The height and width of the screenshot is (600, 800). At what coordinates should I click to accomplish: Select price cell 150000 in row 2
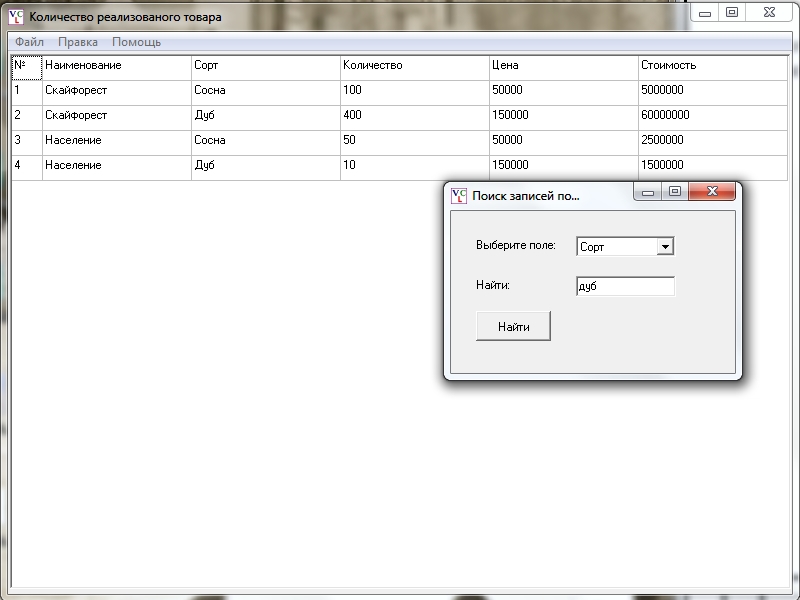564,118
